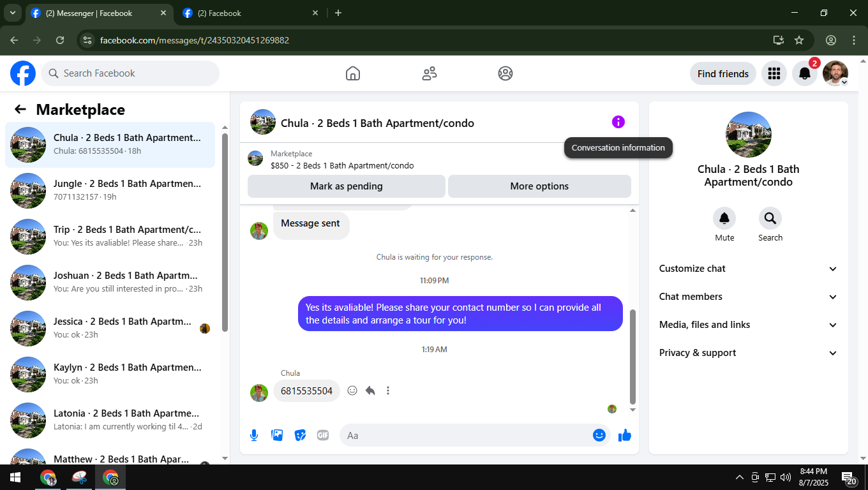The width and height of the screenshot is (868, 490).
Task: Click the Find friends button
Action: [723, 73]
